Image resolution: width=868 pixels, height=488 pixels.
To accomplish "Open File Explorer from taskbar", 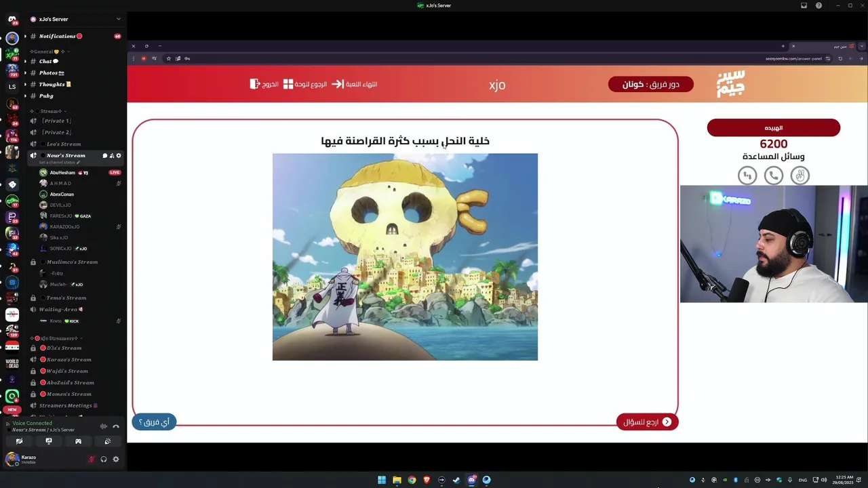I will tap(397, 480).
